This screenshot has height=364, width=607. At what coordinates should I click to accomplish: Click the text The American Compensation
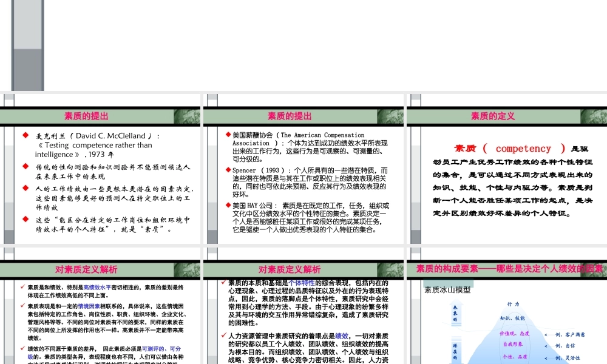coord(323,135)
